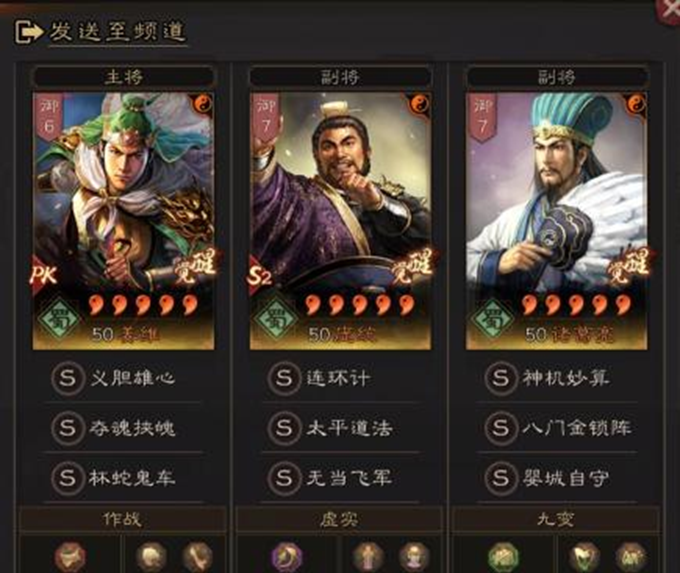Click the S rank icon beside 太平道法
Viewport: 680px width, 573px height.
click(284, 429)
